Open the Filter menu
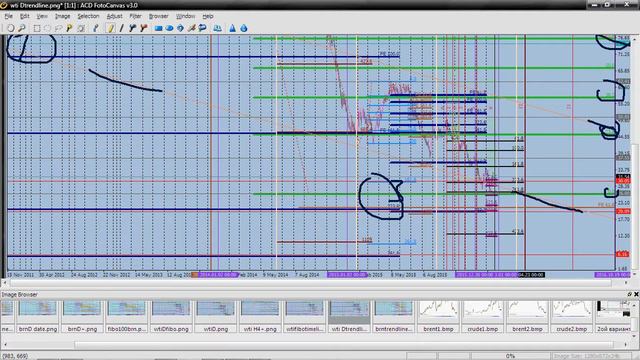 135,16
